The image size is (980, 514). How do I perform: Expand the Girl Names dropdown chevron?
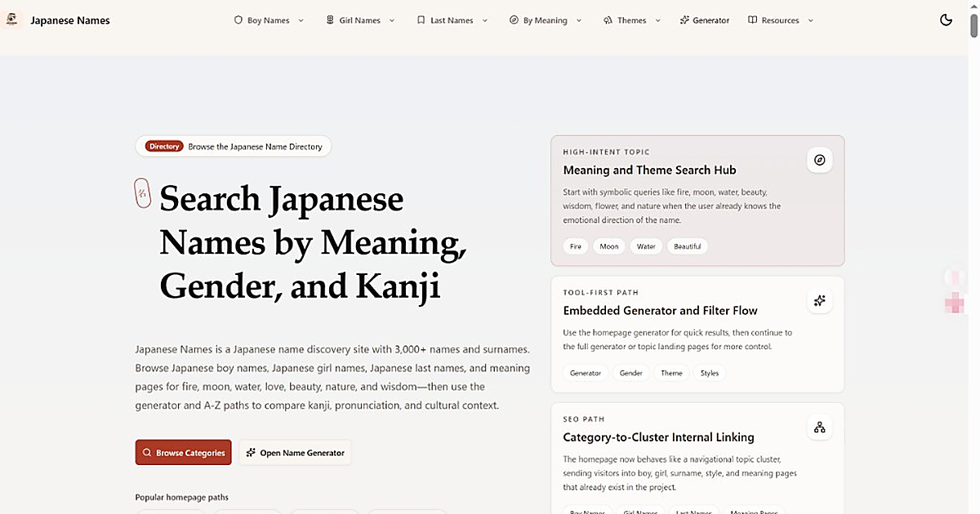tap(392, 20)
